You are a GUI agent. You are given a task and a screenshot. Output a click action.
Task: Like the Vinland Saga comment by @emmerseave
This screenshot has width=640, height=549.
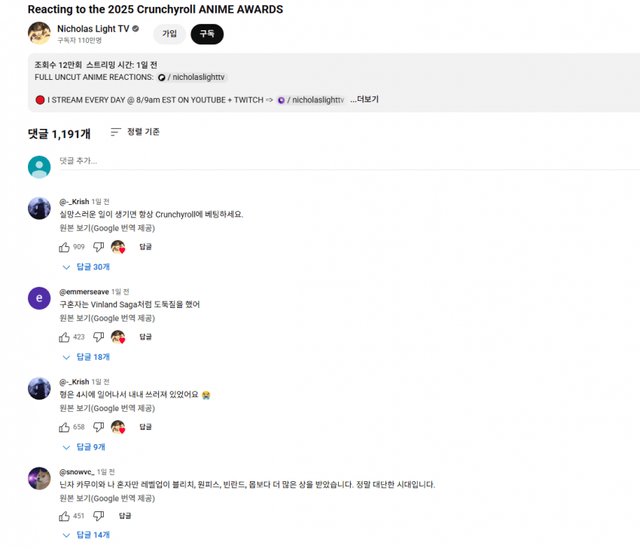64,337
